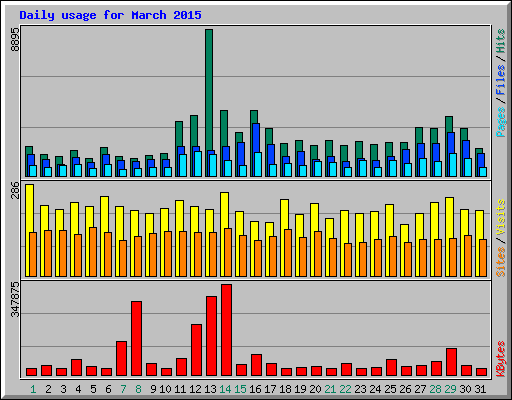This screenshot has width=512, height=400.
Task: Click day label 7 on the x-axis
Action: (123, 389)
